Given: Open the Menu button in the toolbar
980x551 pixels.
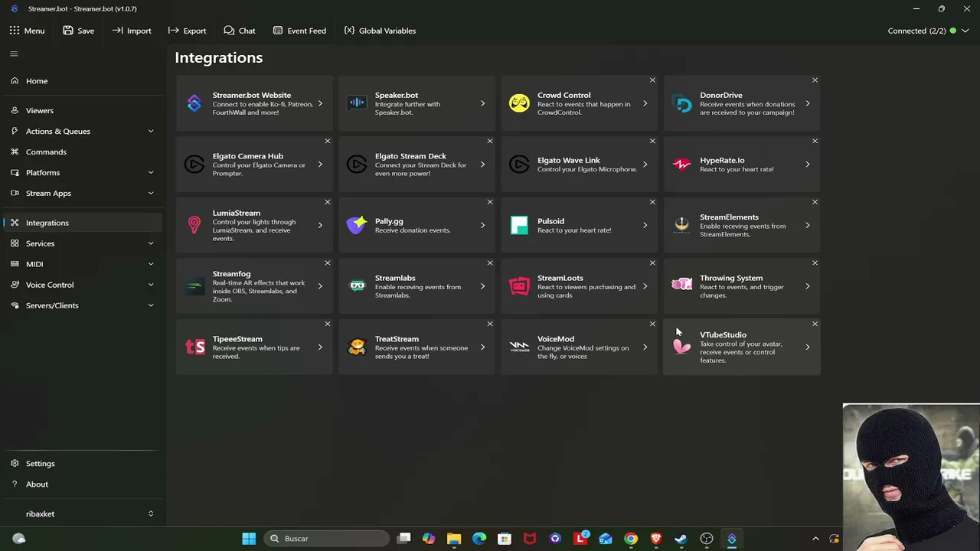Looking at the screenshot, I should 27,31.
